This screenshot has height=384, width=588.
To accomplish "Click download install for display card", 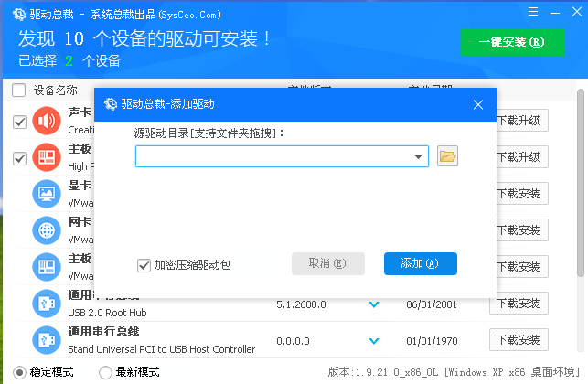I will (522, 194).
